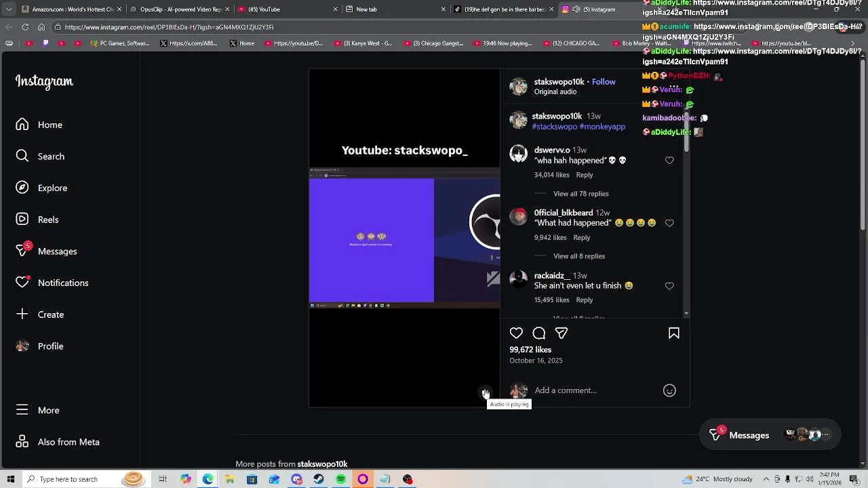868x488 pixels.
Task: Open the emoji picker in comment box
Action: click(x=669, y=390)
